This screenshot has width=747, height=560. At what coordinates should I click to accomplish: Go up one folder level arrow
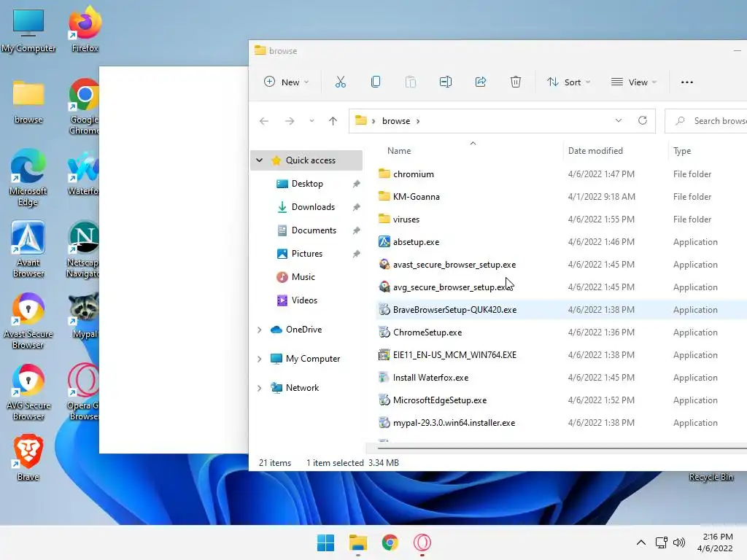(x=333, y=121)
